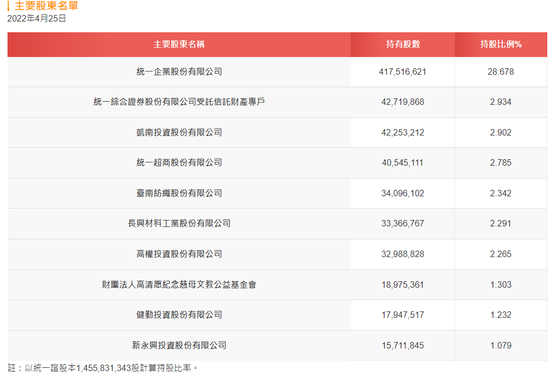Select 財團法人高清愿紀念慈母文教公益基金會
Viewport: 550px width, 377px height.
(x=179, y=284)
